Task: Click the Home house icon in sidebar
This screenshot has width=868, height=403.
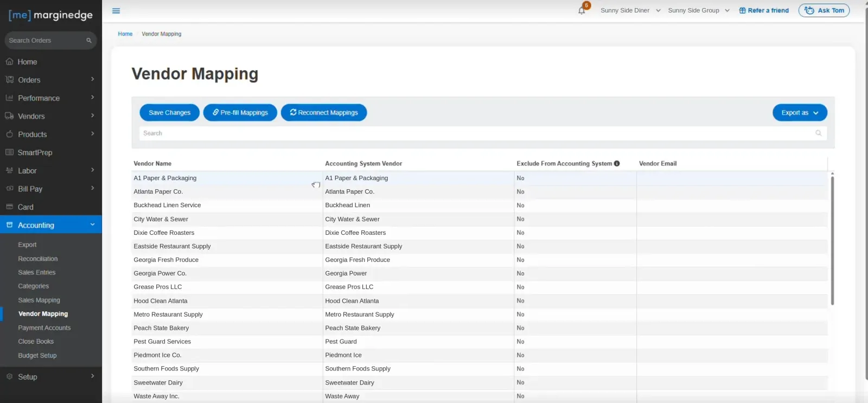Action: point(9,62)
